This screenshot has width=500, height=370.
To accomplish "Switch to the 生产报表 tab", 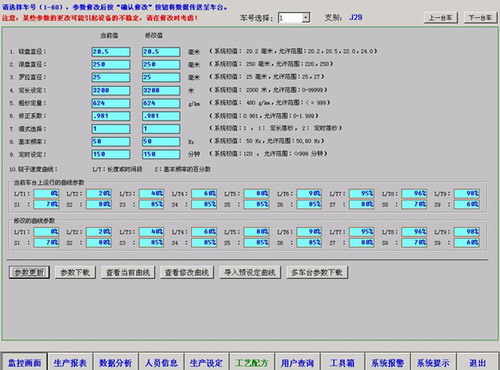I will coord(70,362).
